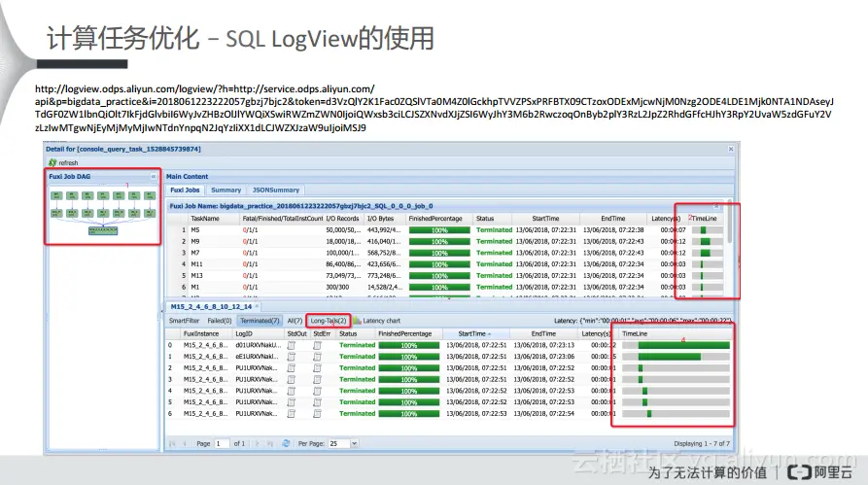Select task row M11

tap(446, 264)
